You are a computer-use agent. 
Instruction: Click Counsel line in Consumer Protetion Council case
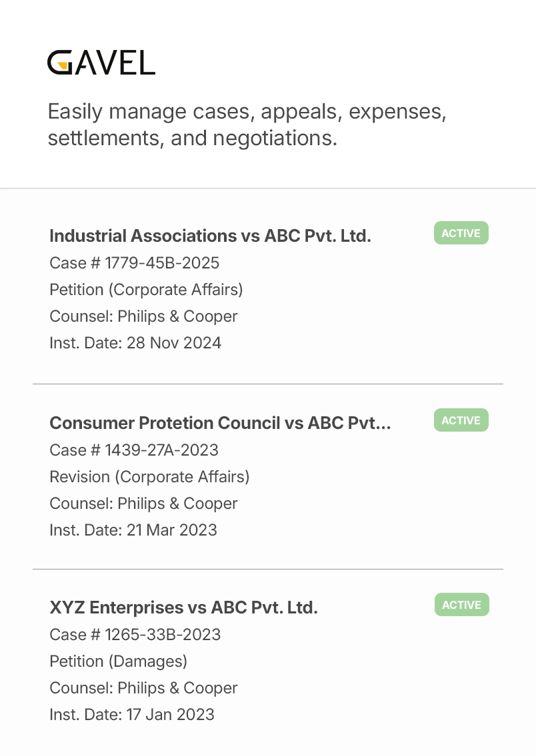(x=143, y=504)
